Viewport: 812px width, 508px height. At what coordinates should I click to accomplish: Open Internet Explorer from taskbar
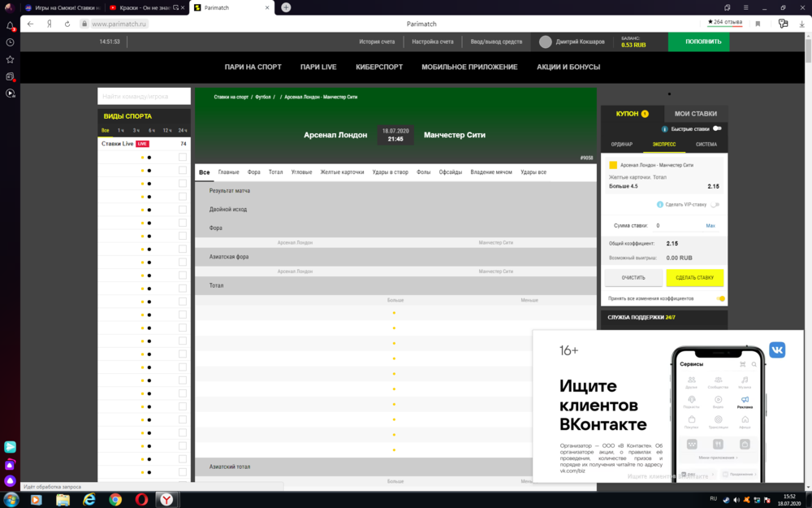pos(89,500)
